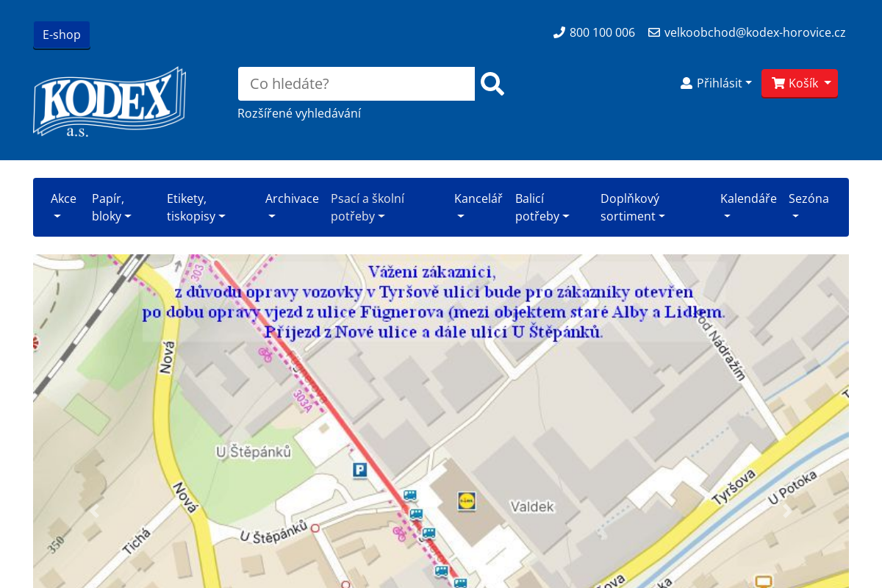Viewport: 882px width, 588px height.
Task: Click the search magnifier icon
Action: tap(491, 83)
